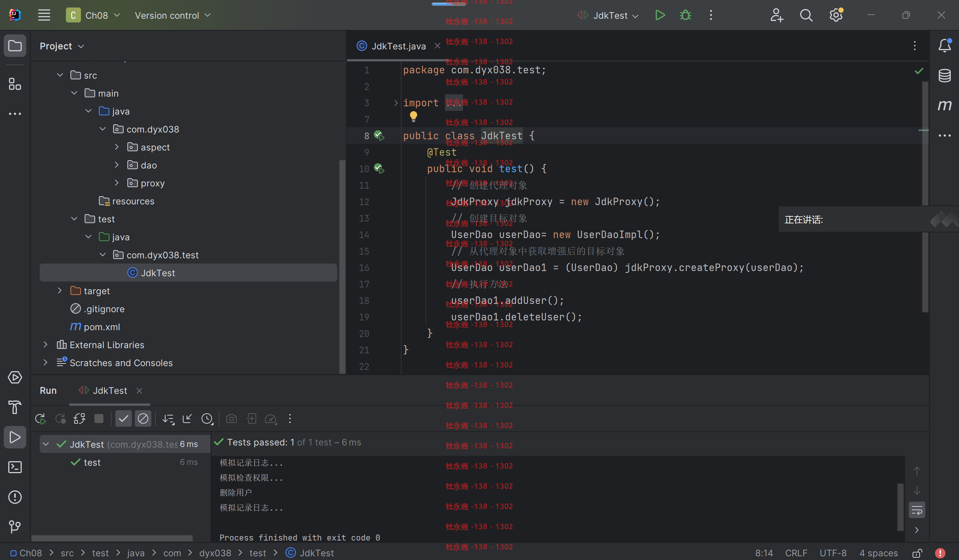Open Run toolbar more options menu
This screenshot has width=959, height=560.
(x=290, y=419)
